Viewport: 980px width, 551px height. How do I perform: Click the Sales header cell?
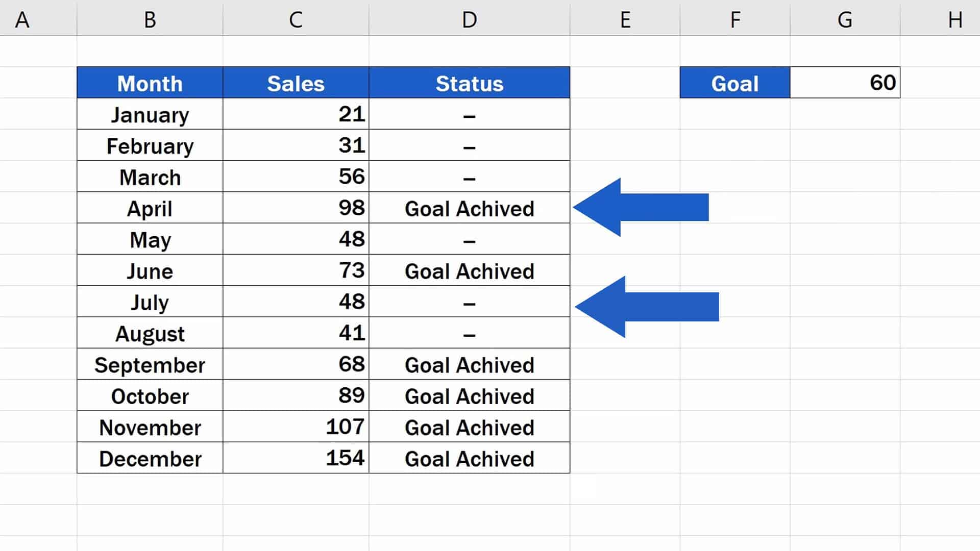(x=296, y=83)
